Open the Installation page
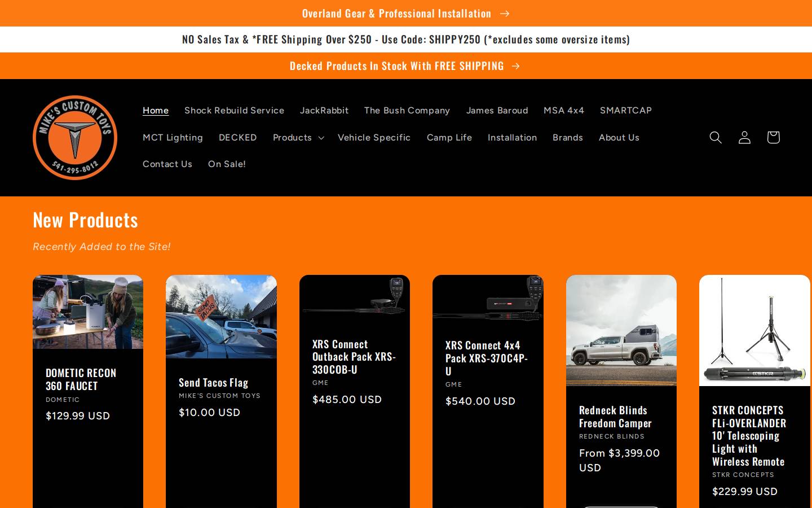 [512, 137]
